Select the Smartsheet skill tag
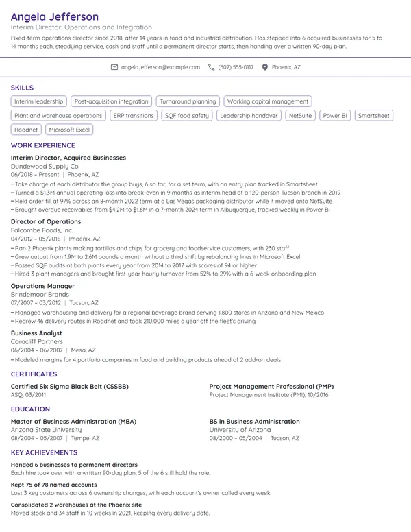This screenshot has width=411, height=532. coord(374,116)
